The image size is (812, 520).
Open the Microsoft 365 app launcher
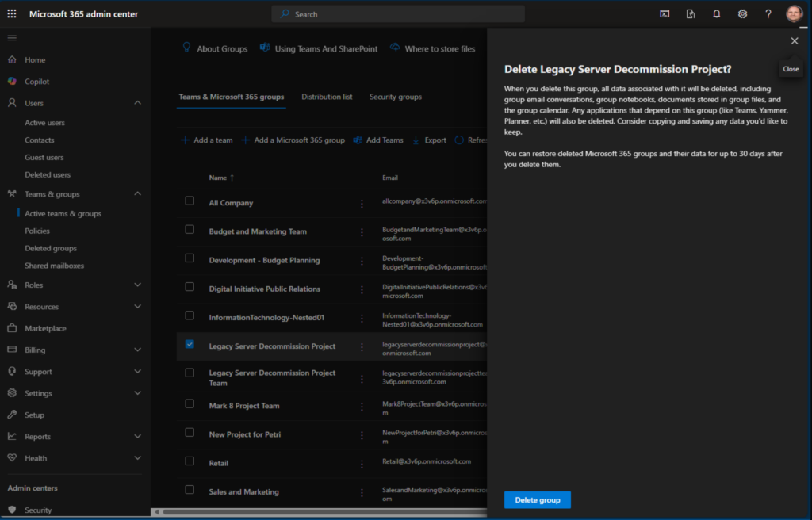11,13
